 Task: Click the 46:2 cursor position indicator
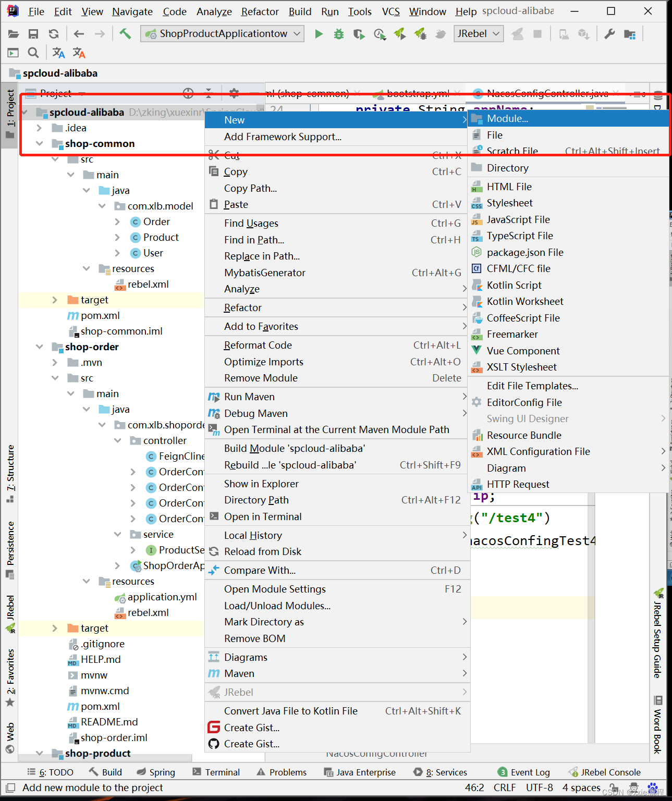pos(474,787)
